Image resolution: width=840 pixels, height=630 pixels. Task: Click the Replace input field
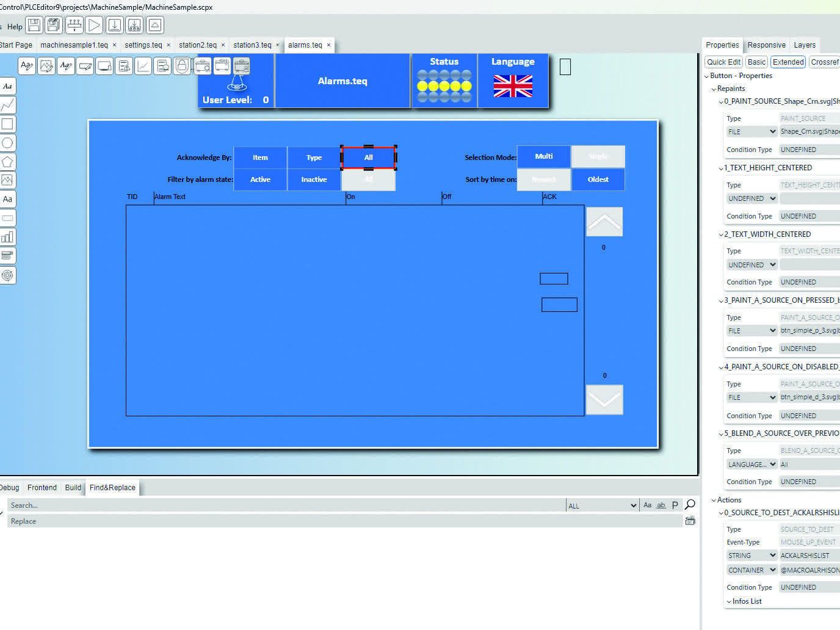(x=344, y=521)
